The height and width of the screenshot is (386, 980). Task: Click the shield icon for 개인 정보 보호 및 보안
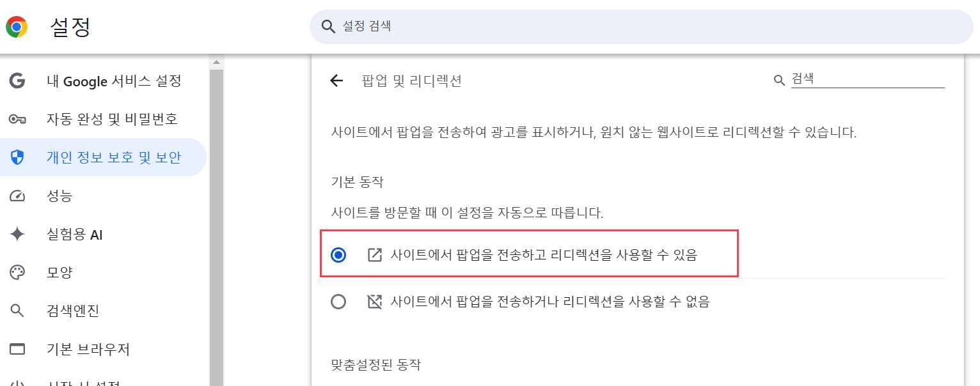(17, 157)
